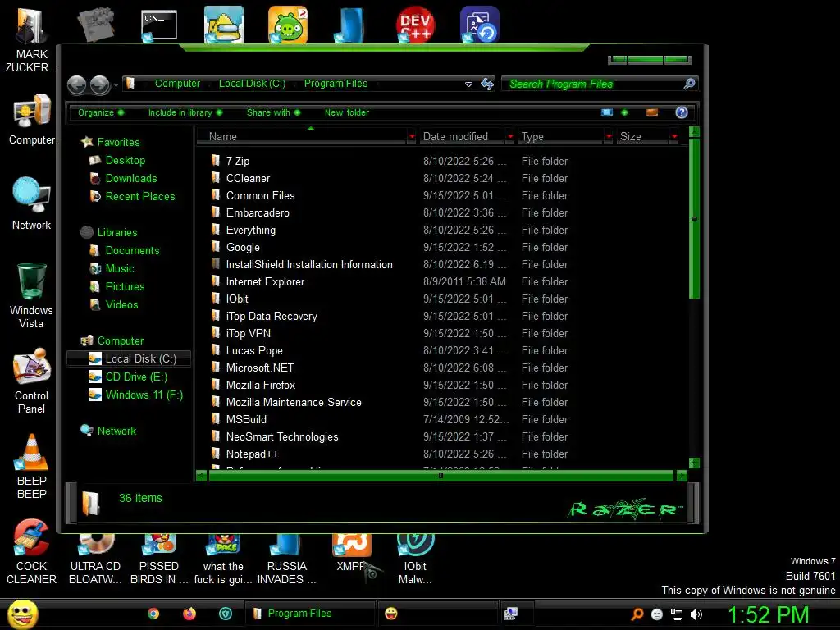Viewport: 840px width, 630px height.
Task: Sort by Date modified column header
Action: [x=462, y=136]
